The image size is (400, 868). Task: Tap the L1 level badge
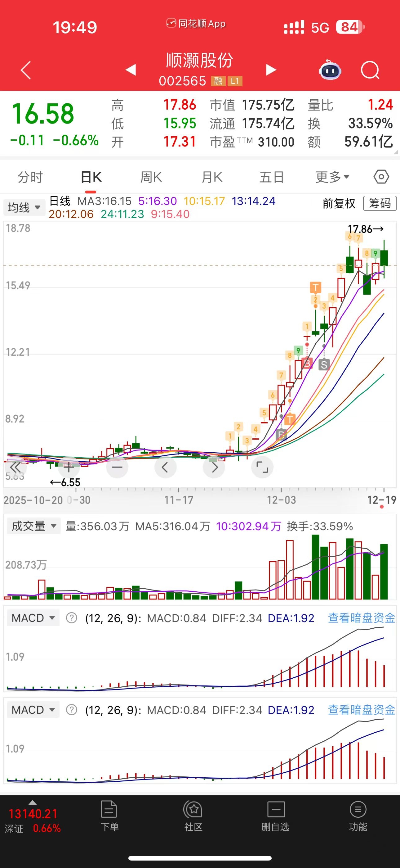[235, 81]
